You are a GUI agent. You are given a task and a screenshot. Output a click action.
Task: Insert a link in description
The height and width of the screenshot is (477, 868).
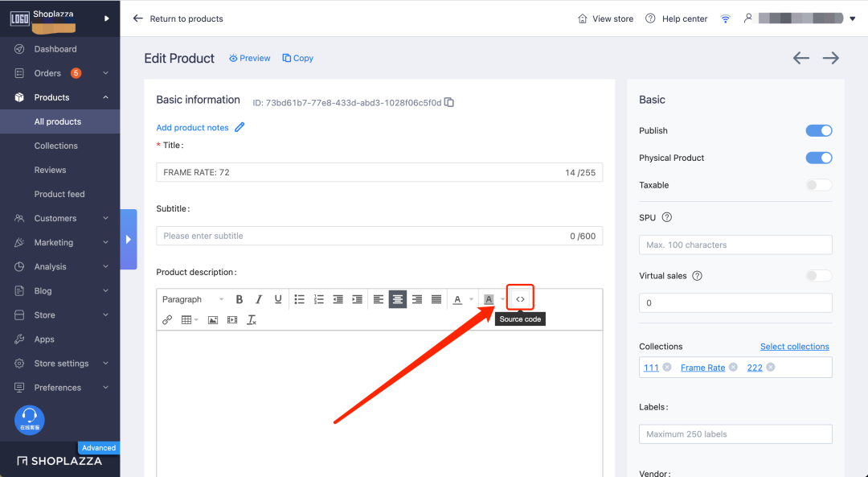tap(167, 319)
